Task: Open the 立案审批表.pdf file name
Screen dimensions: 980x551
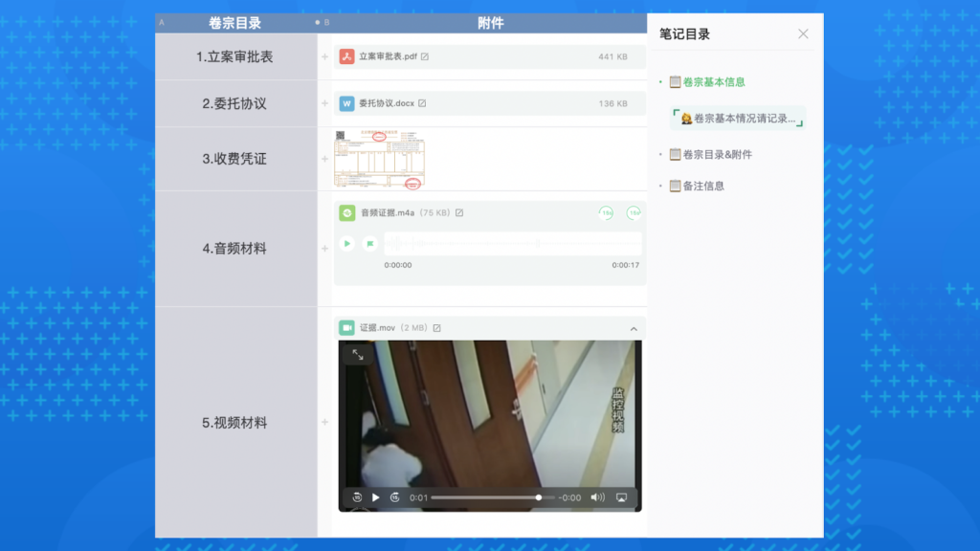Action: coord(388,56)
